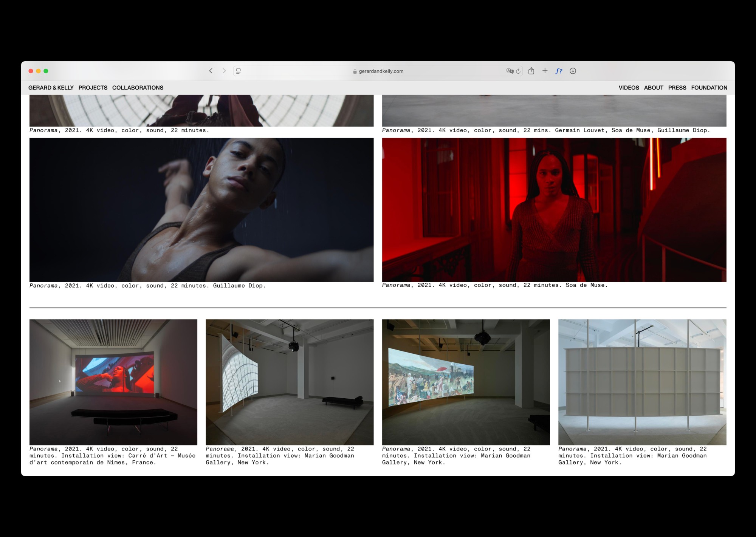Show the downloads icon in the toolbar
Viewport: 756px width, 537px height.
(x=573, y=71)
